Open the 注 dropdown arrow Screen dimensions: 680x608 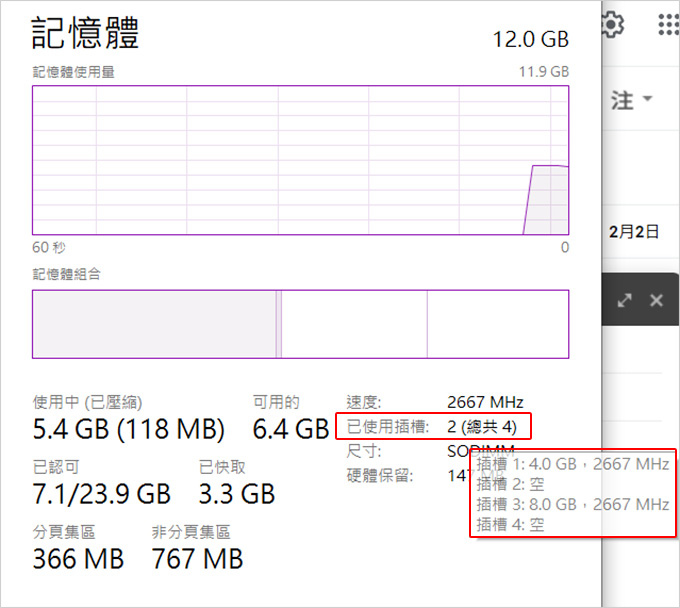(x=647, y=98)
